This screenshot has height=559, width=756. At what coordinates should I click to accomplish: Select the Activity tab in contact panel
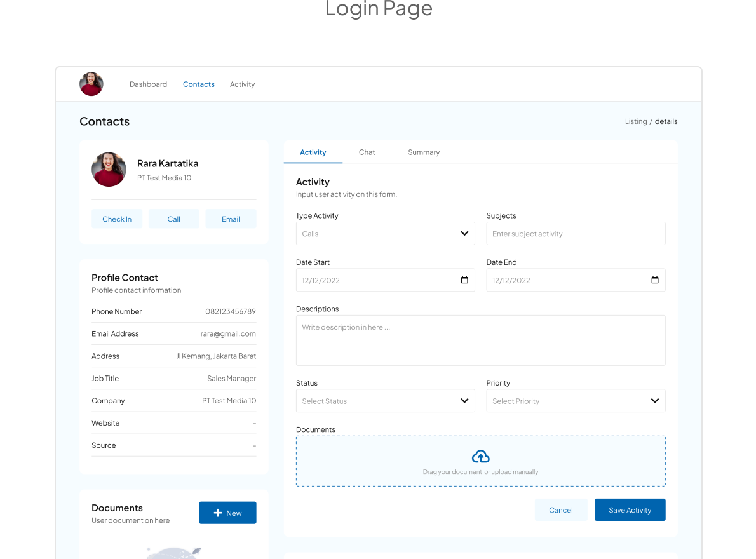click(313, 152)
